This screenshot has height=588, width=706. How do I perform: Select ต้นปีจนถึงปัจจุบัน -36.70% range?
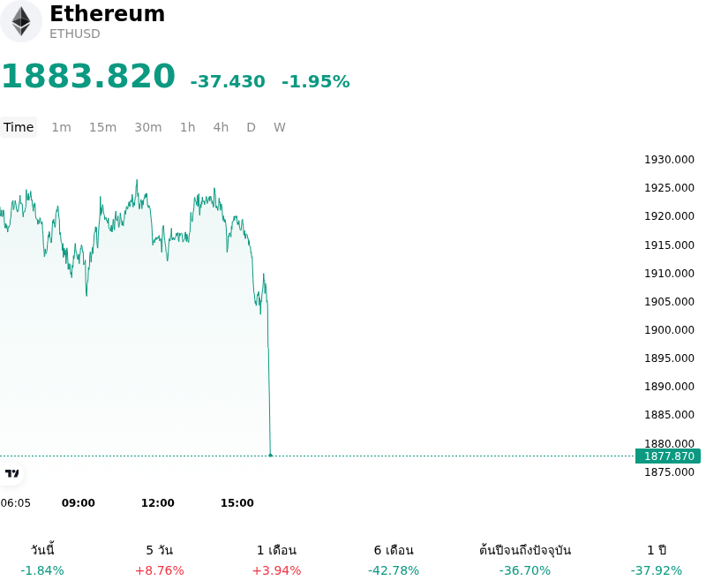525,560
